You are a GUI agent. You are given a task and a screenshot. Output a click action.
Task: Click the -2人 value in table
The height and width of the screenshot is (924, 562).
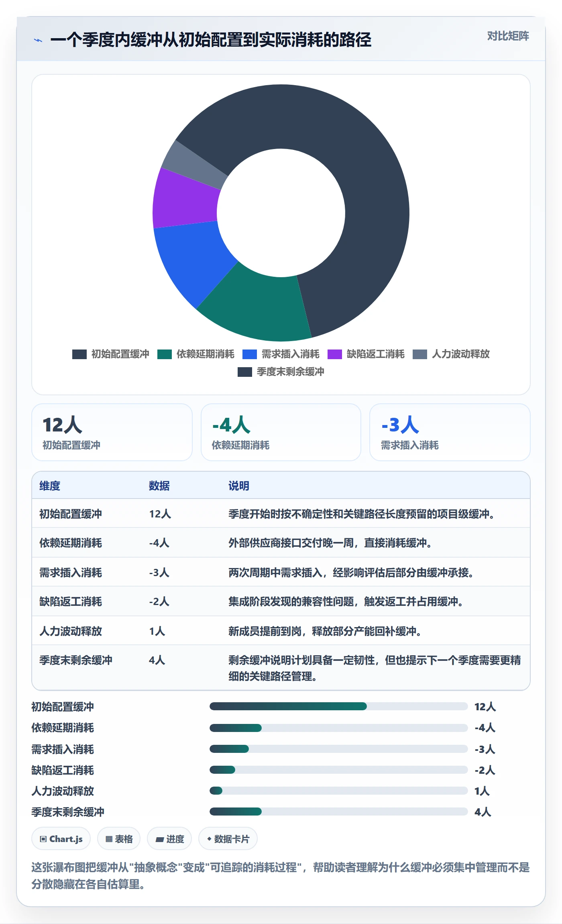[x=159, y=601]
